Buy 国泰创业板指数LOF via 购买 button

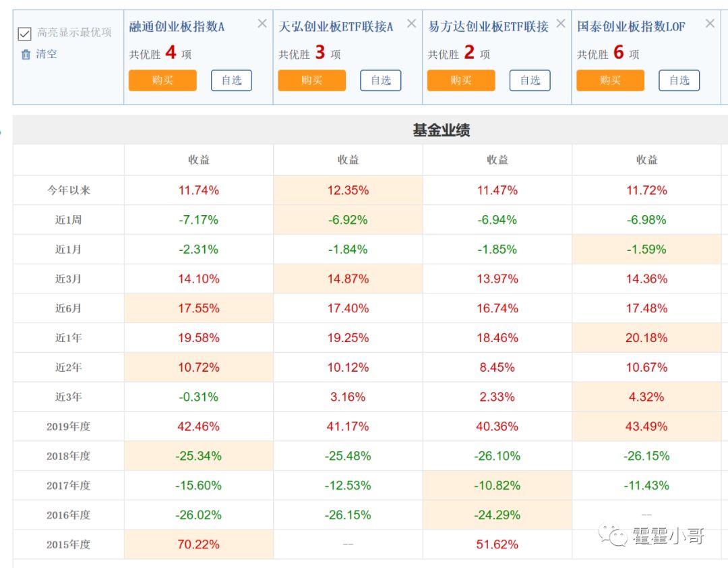coord(610,80)
